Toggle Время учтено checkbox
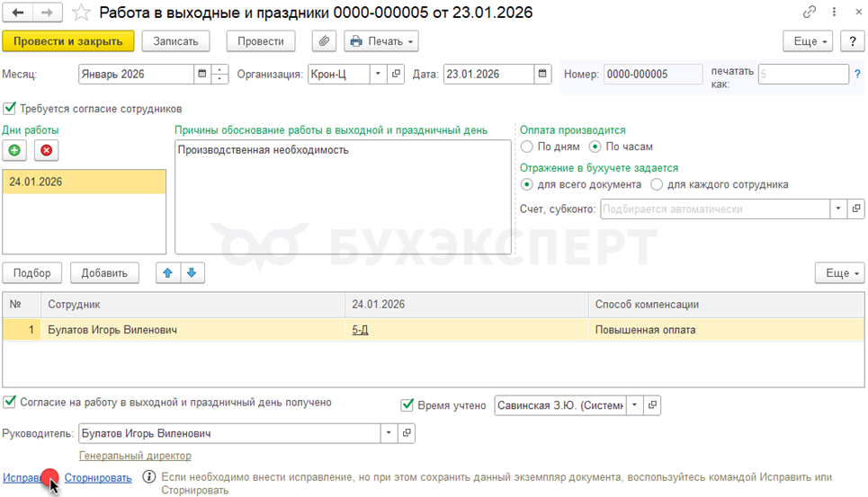Viewport: 868px width, 497px height. tap(407, 405)
